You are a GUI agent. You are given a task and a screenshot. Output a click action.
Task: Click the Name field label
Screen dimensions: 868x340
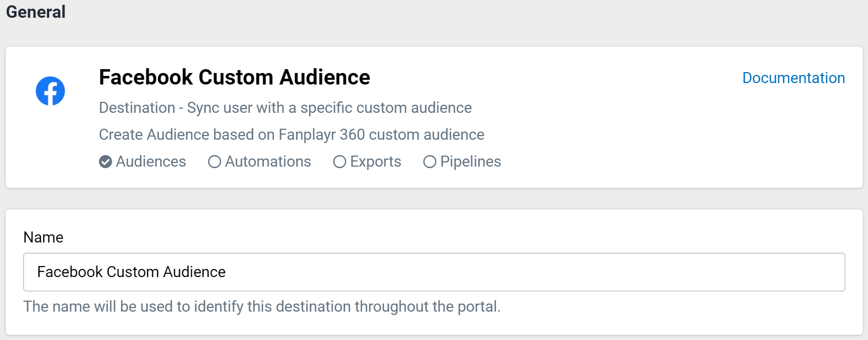click(43, 237)
